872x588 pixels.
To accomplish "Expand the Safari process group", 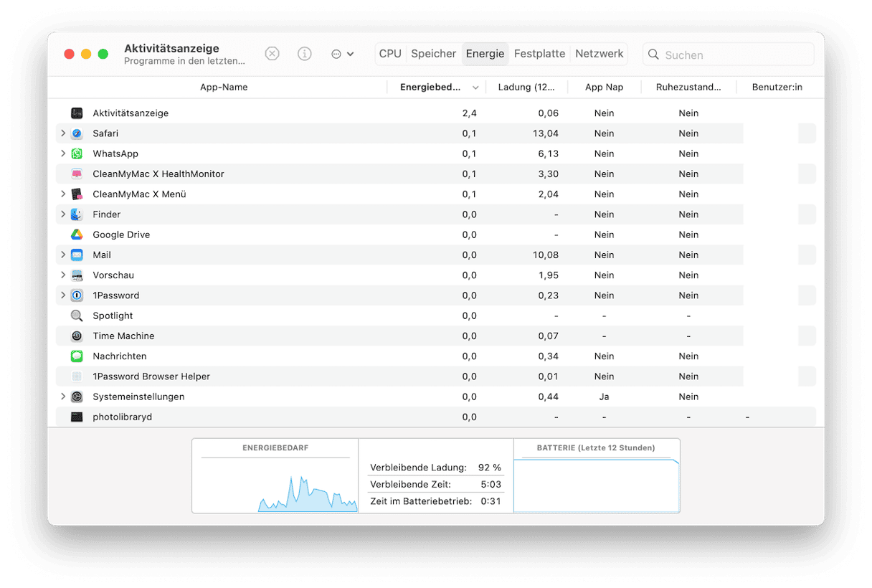I will click(63, 133).
